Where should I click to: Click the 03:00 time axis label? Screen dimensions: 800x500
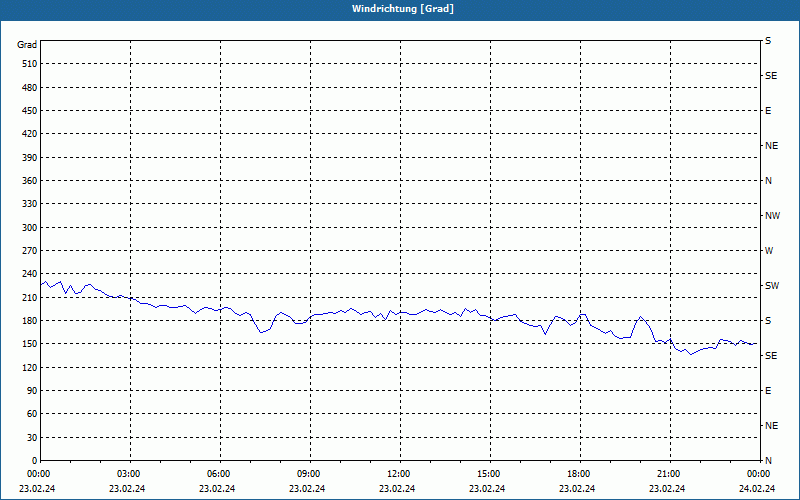[x=131, y=474]
